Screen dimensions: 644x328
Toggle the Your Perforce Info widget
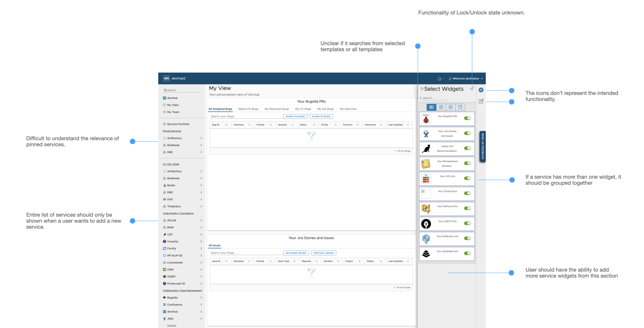coord(467,208)
